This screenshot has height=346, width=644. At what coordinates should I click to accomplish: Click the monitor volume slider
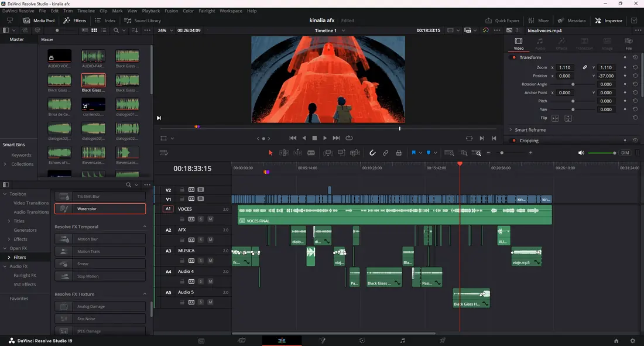click(x=602, y=153)
